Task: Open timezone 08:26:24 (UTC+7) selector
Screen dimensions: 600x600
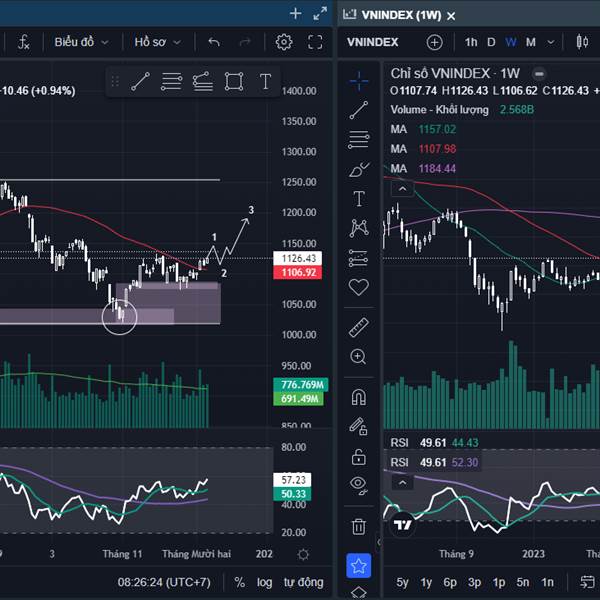Action: 164,582
